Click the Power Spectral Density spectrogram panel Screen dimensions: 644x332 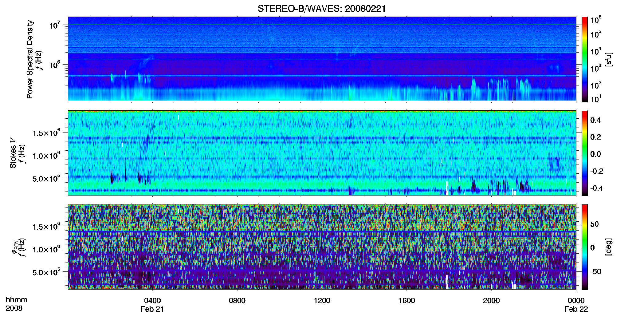click(322, 59)
